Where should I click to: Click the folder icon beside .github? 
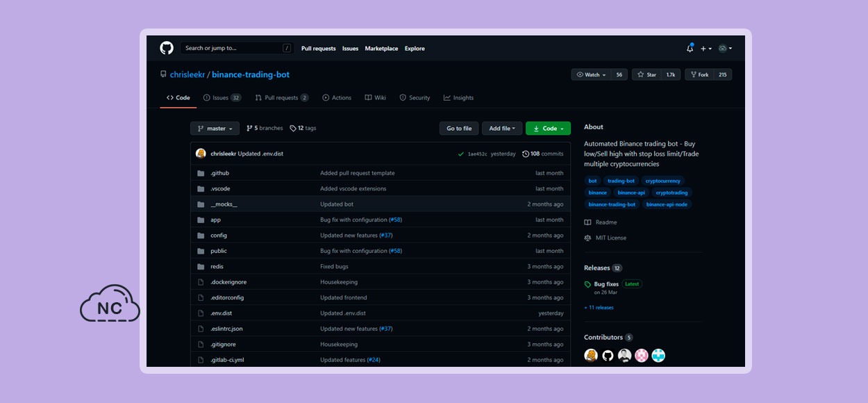coord(201,173)
